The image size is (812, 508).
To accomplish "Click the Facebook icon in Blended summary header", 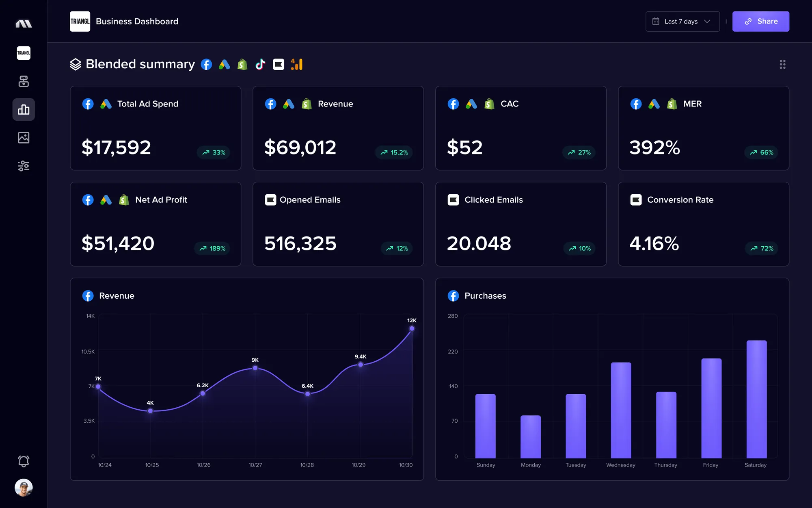I will click(206, 64).
